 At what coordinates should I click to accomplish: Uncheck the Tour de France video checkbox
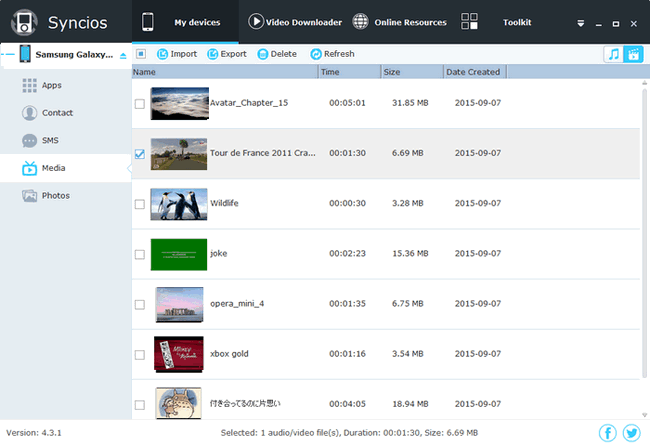point(140,154)
